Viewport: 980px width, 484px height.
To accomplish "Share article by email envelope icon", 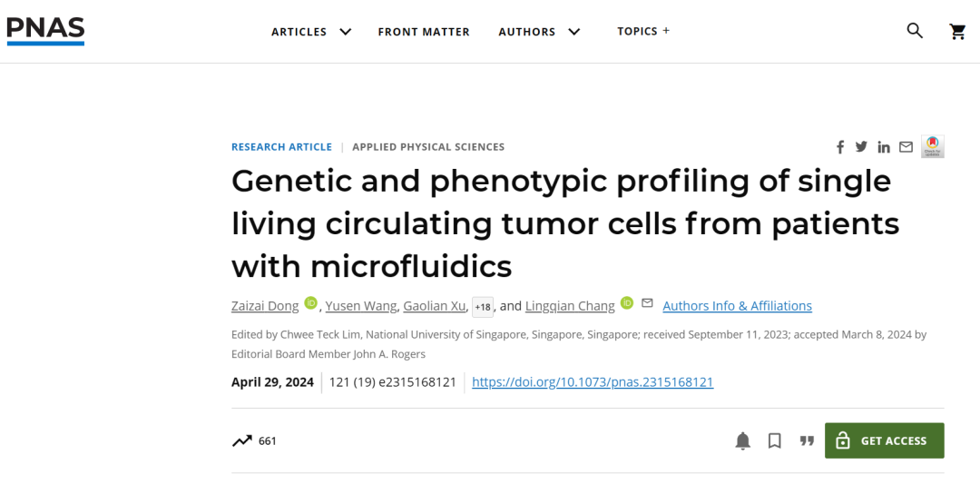I will tap(906, 147).
